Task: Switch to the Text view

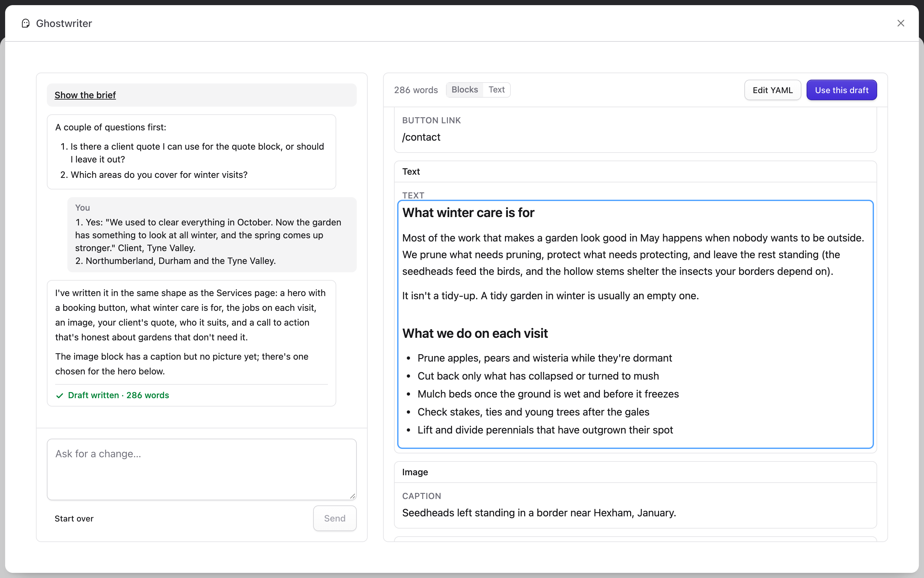Action: [496, 90]
